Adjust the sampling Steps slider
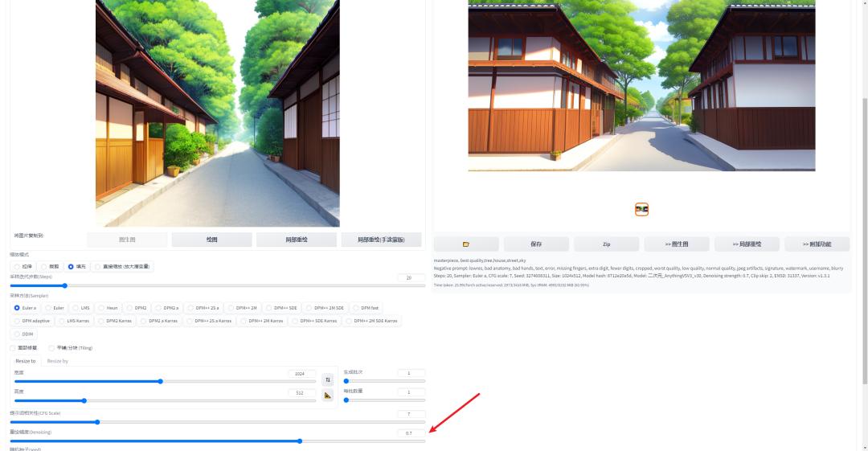The image size is (868, 451). 218,286
